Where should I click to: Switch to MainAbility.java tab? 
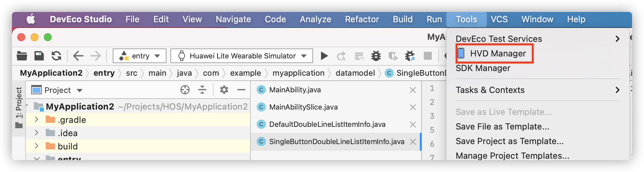click(336, 90)
